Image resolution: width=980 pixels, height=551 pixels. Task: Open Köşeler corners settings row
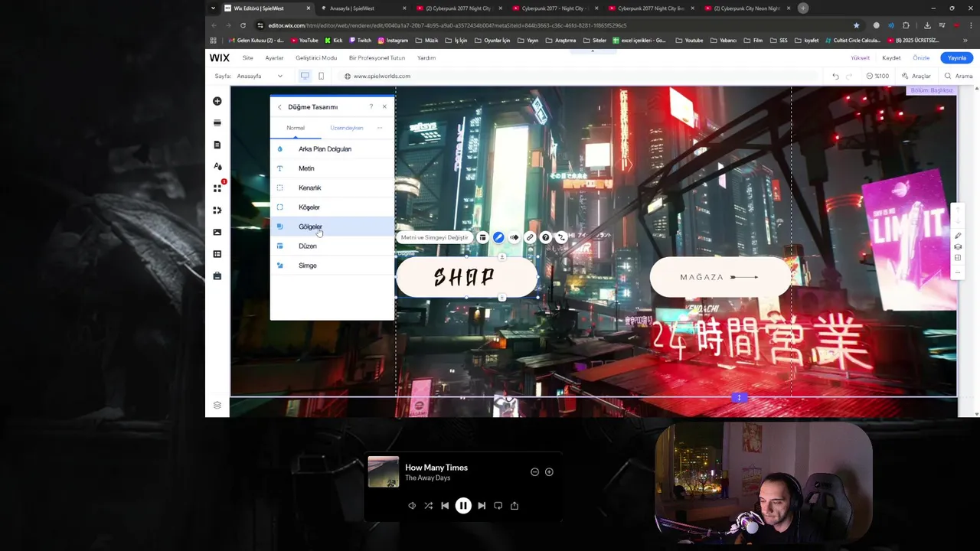coord(332,207)
